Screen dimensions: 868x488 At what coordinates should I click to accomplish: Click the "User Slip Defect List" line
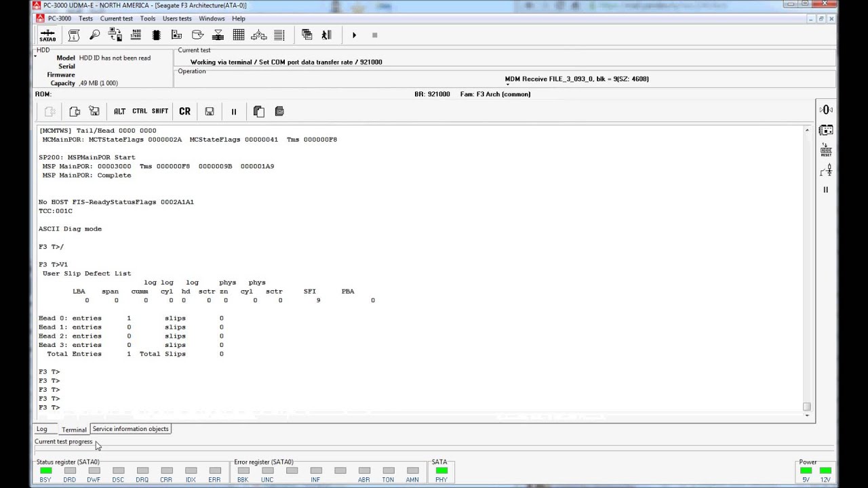coord(87,274)
